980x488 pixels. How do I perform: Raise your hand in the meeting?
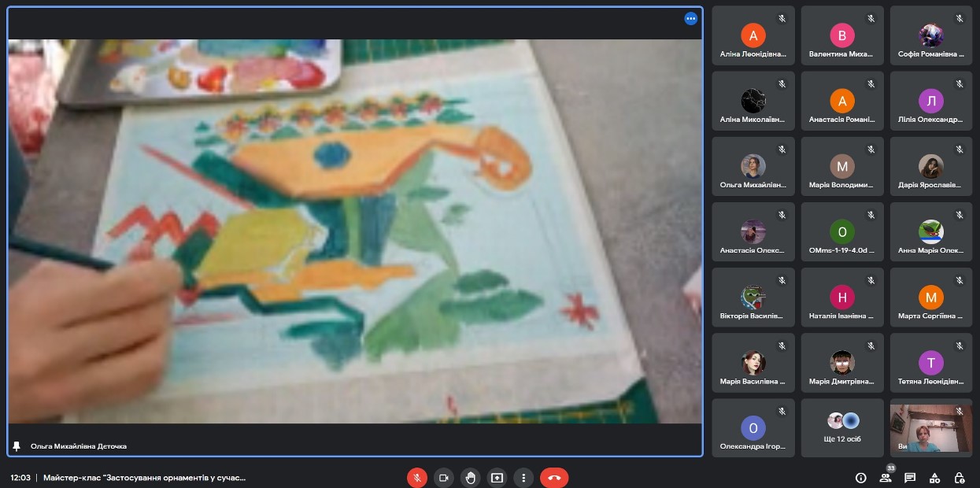[x=470, y=477]
